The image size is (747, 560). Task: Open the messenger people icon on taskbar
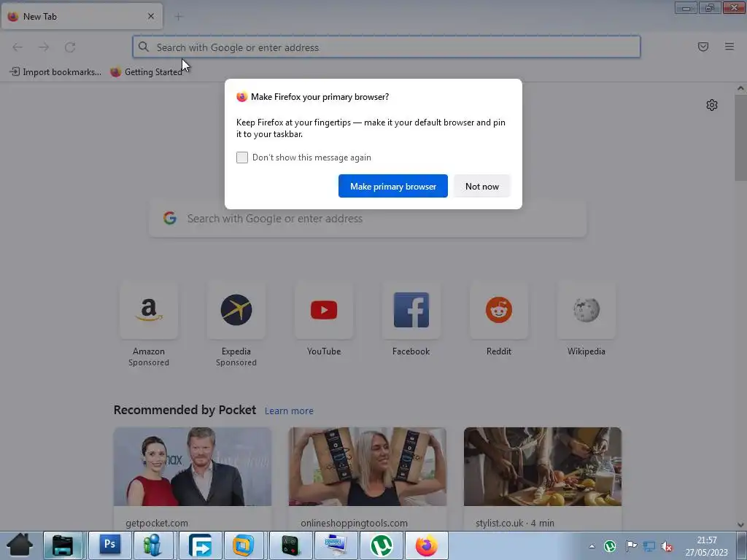point(153,545)
